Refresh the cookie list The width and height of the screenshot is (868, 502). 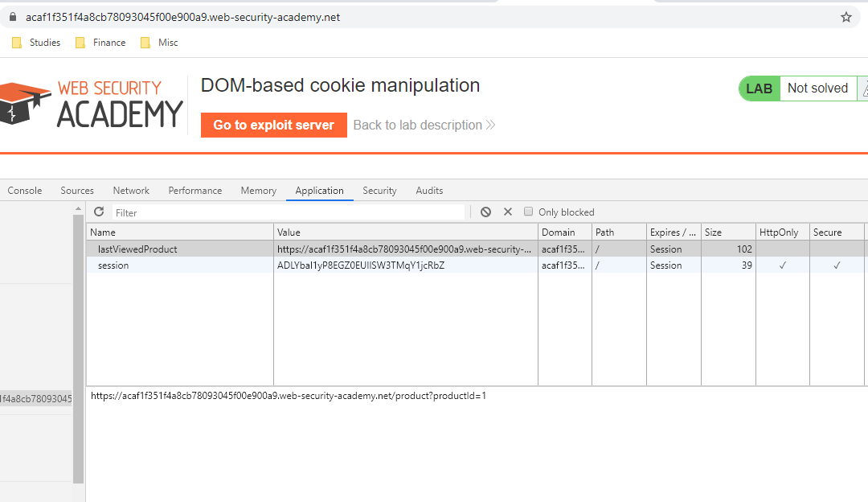99,212
